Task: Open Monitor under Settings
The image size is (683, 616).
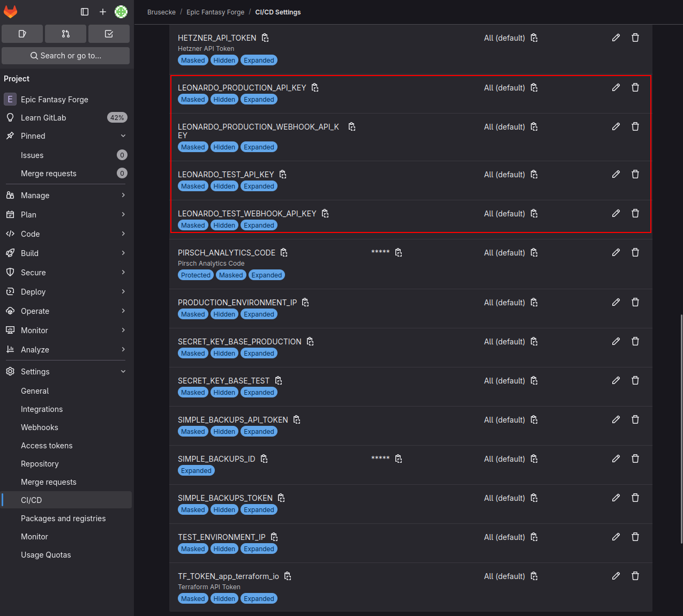Action: 66,537
